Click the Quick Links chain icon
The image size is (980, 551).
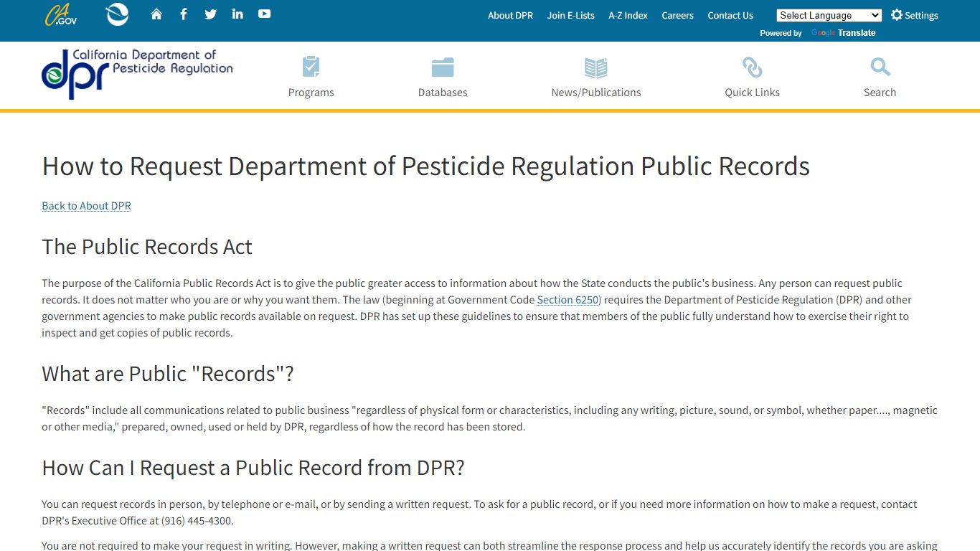click(752, 67)
